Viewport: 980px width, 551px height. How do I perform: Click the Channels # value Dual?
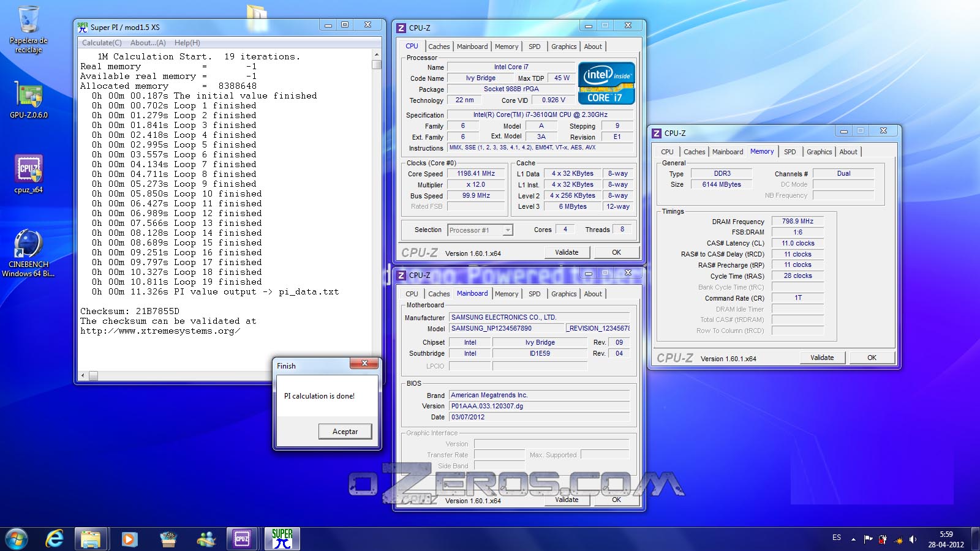(843, 174)
